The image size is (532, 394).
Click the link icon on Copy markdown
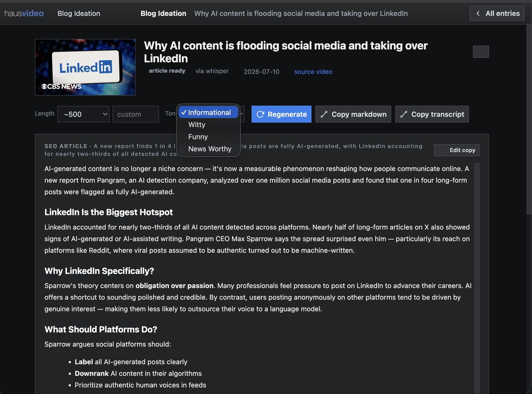(x=324, y=114)
